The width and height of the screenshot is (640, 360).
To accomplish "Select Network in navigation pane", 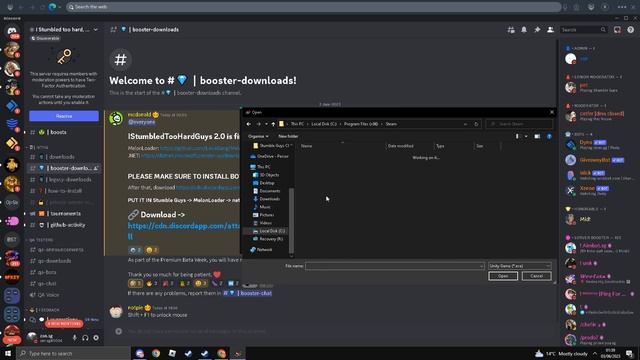I will [x=261, y=249].
